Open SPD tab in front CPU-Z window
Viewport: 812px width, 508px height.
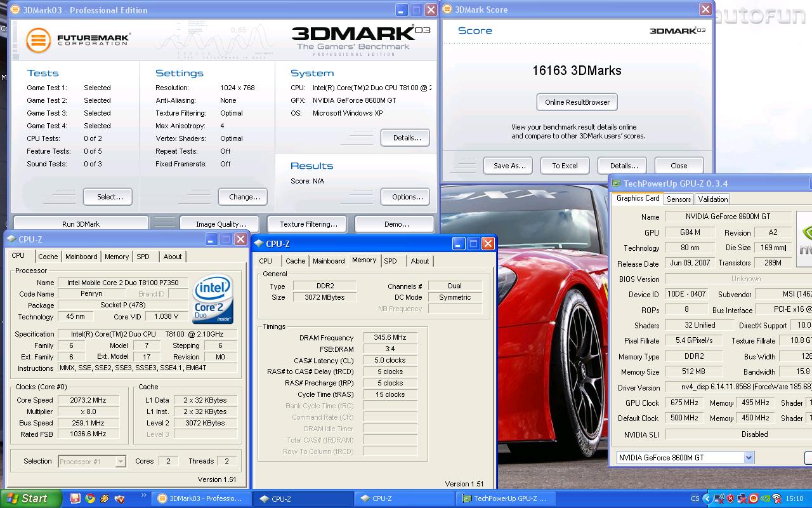click(x=391, y=261)
